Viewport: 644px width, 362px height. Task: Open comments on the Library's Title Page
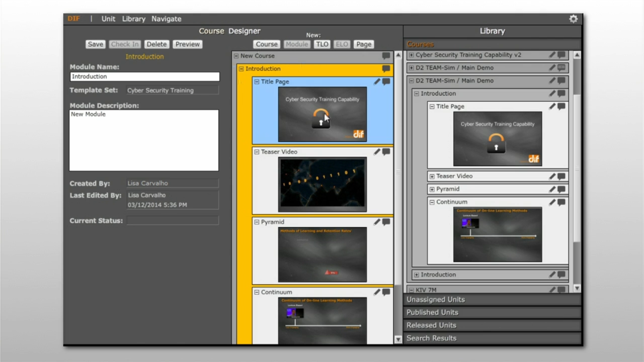561,107
